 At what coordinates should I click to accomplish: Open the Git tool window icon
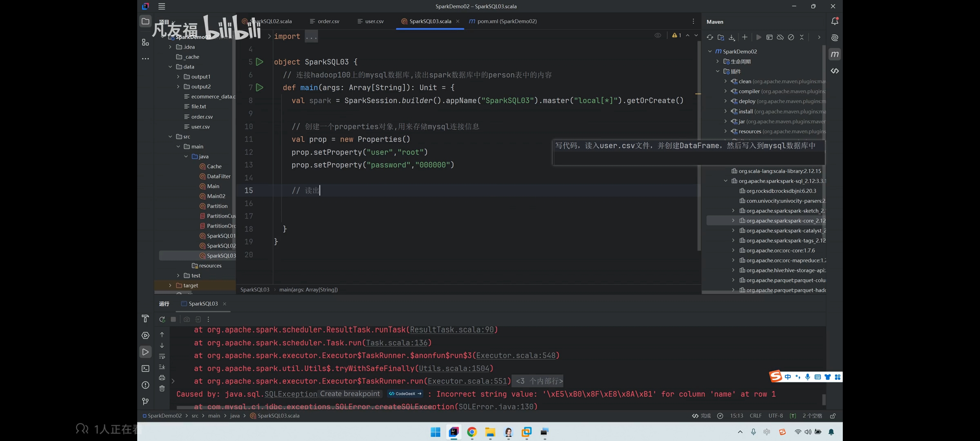click(x=145, y=401)
